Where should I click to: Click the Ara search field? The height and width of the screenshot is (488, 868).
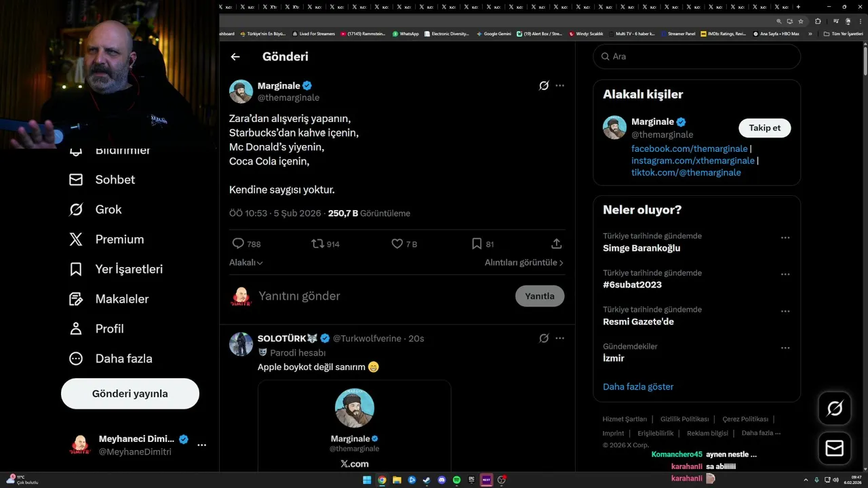tap(697, 56)
